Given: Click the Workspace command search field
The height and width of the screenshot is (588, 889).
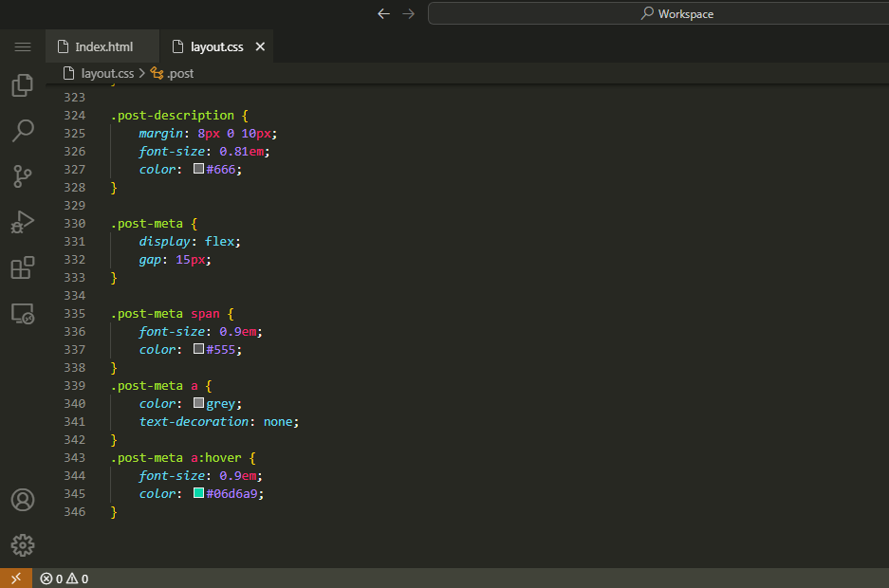Looking at the screenshot, I should click(658, 13).
